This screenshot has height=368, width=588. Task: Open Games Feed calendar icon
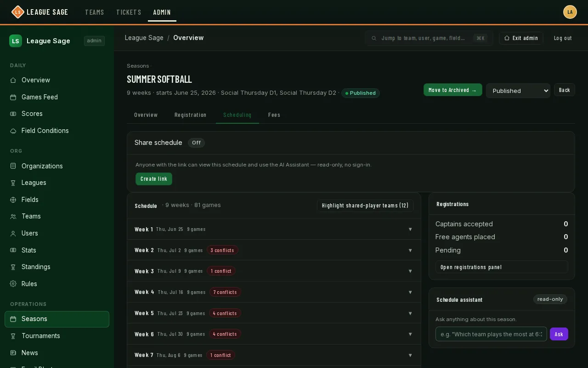coord(13,97)
